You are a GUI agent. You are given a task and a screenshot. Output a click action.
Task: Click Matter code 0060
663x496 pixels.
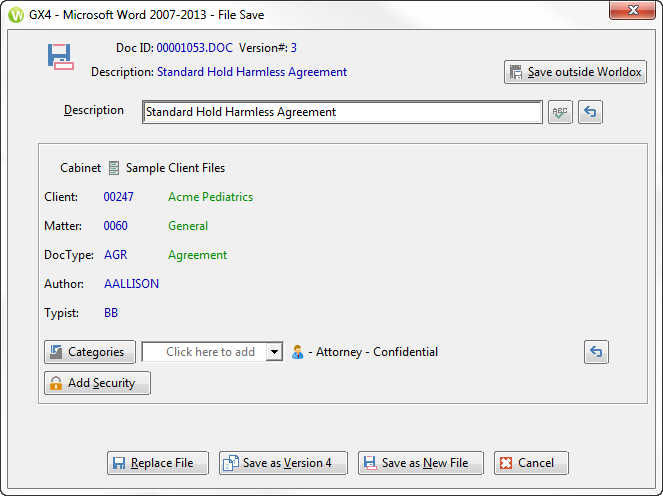tap(115, 226)
